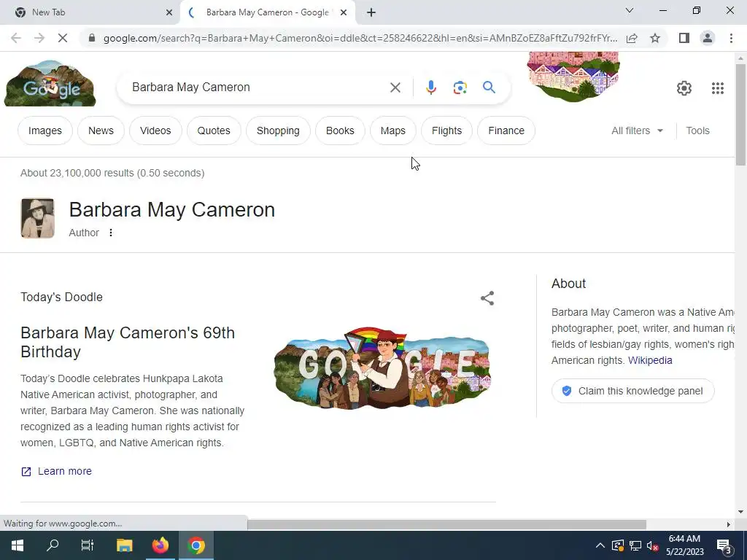Screen dimensions: 747x560
Task: Click the vertical page scrollbar
Action: click(740, 114)
